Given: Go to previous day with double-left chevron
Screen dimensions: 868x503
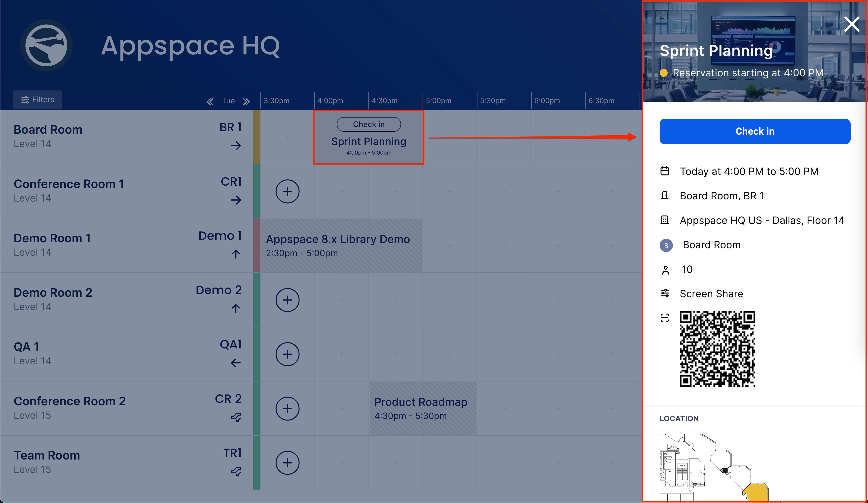Looking at the screenshot, I should click(x=210, y=101).
